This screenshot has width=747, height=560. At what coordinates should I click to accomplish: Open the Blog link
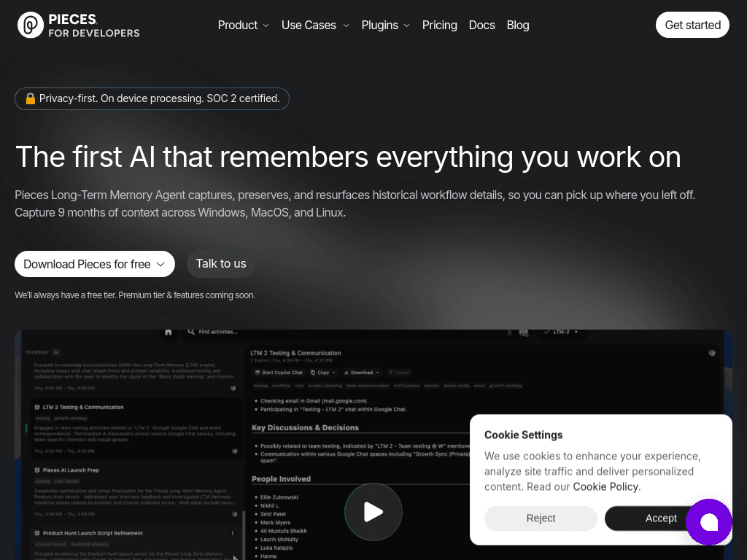[518, 26]
